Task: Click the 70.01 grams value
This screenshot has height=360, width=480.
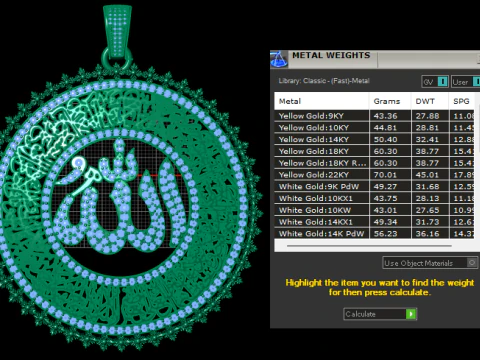Action: tap(385, 175)
